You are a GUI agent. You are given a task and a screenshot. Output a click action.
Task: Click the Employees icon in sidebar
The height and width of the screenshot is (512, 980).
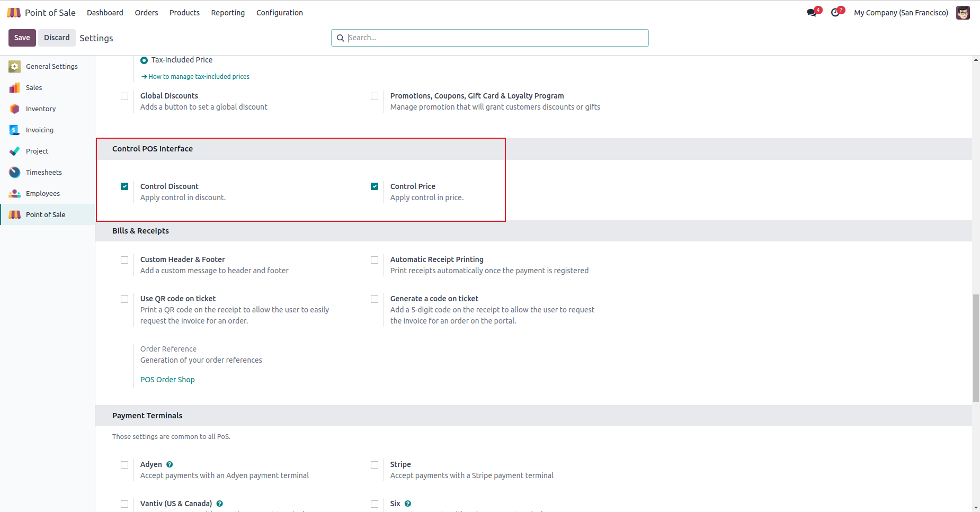click(15, 194)
